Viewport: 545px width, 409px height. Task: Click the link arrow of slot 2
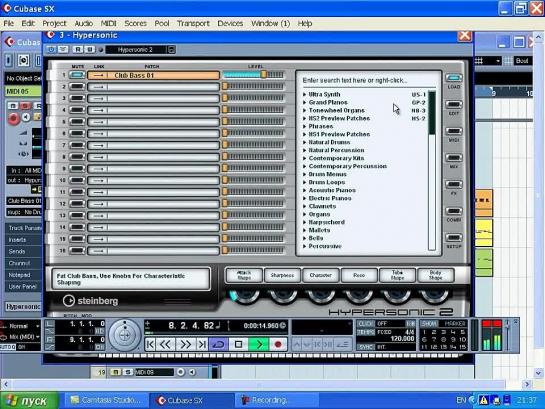98,87
